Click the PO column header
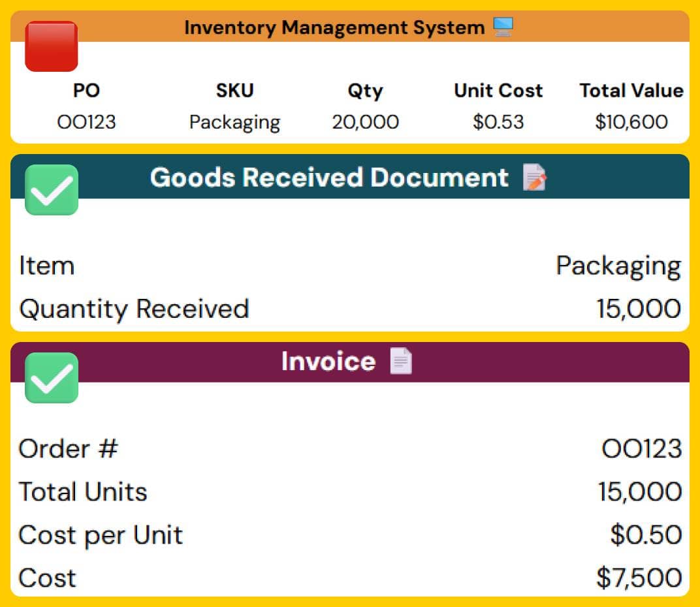 [86, 91]
